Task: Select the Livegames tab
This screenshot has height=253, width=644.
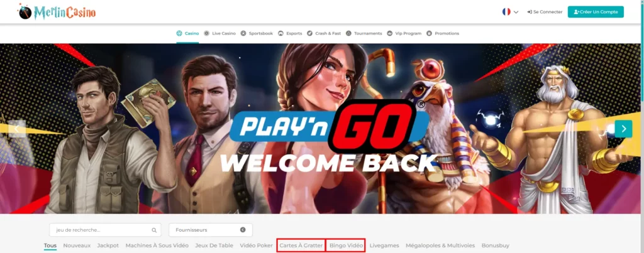Action: tap(384, 245)
